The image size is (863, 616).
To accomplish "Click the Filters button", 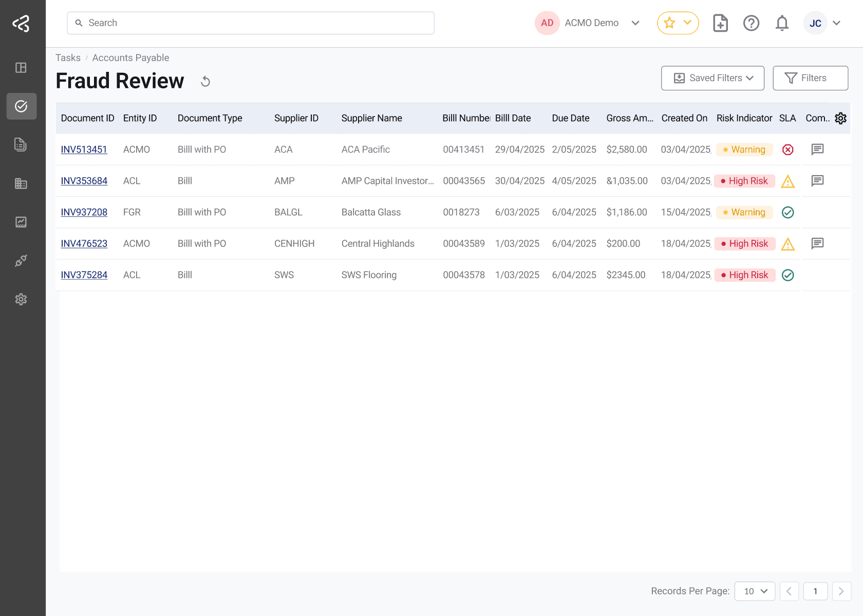I will 810,78.
